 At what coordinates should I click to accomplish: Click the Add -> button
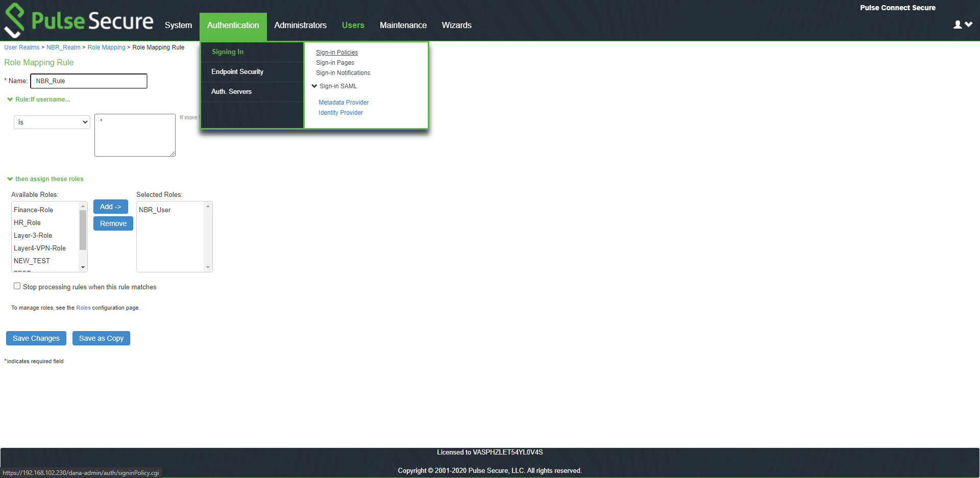click(x=110, y=207)
